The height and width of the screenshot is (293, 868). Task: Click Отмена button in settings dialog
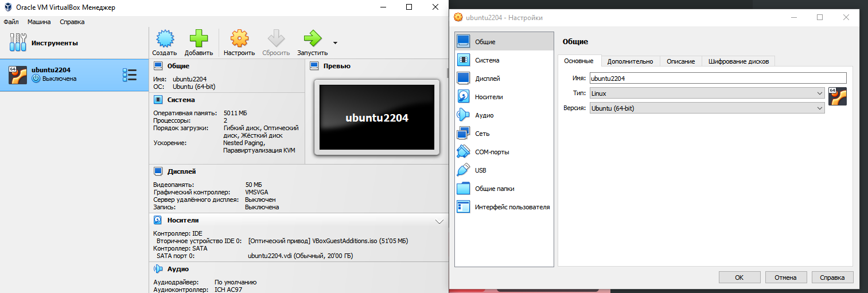pos(786,278)
